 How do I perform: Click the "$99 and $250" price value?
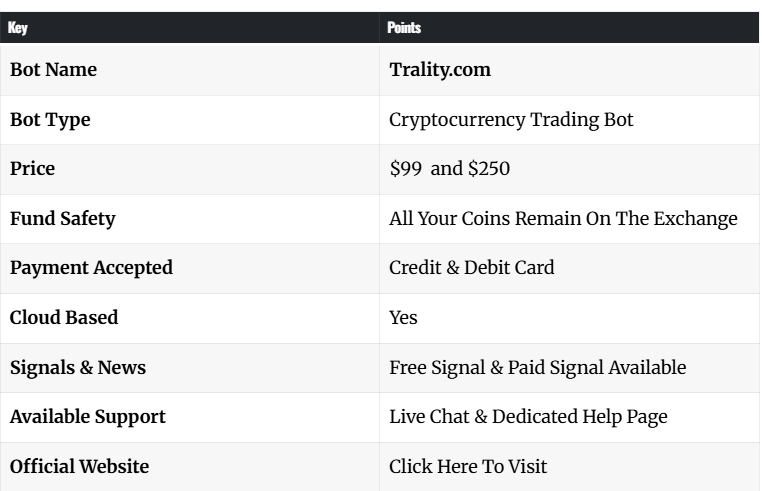449,169
